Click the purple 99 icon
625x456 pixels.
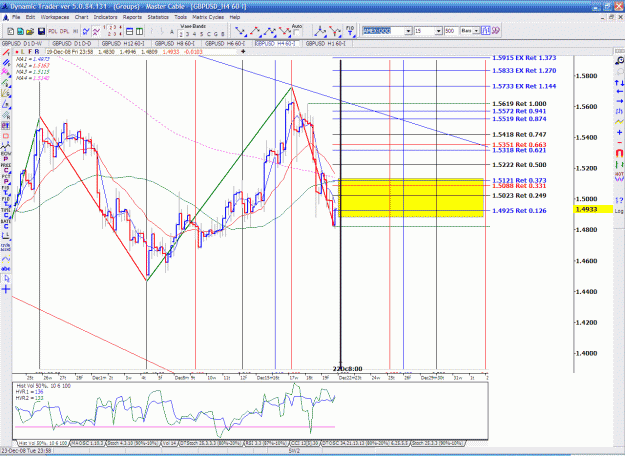click(495, 31)
